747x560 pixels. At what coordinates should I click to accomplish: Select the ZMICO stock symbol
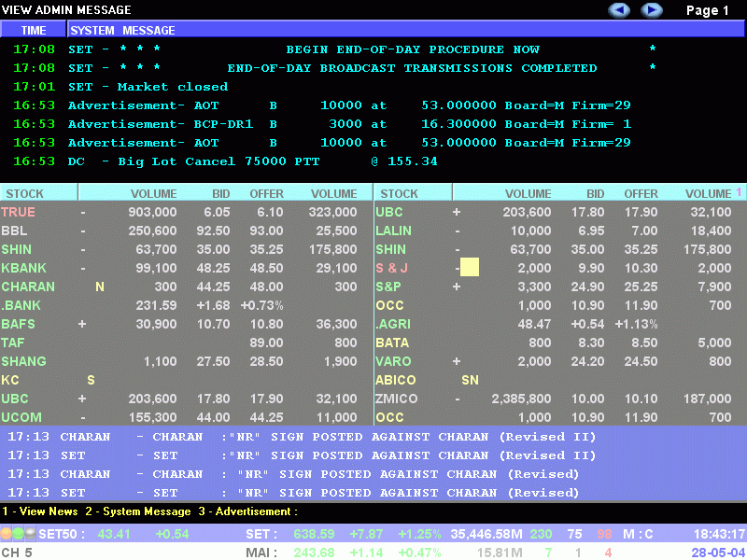[x=396, y=399]
